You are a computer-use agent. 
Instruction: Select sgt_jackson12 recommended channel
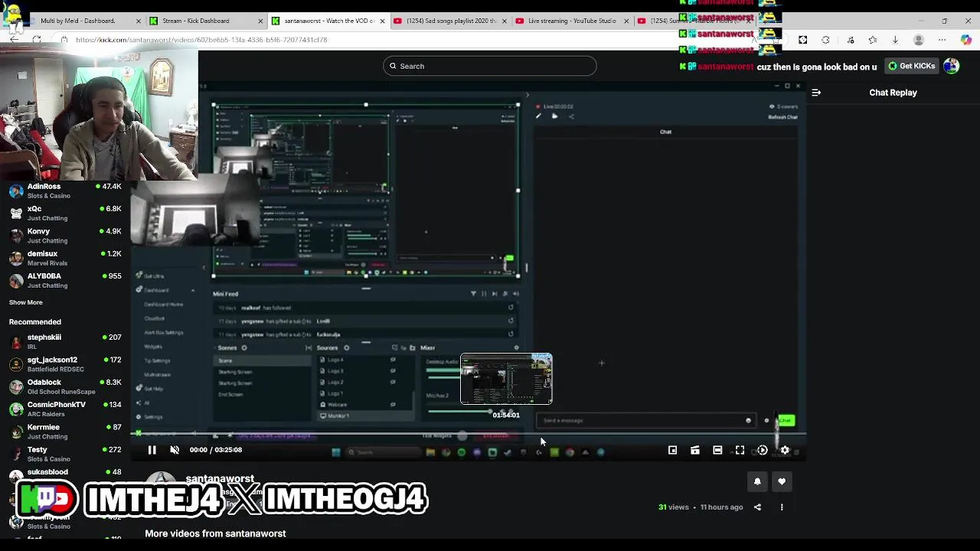click(65, 364)
